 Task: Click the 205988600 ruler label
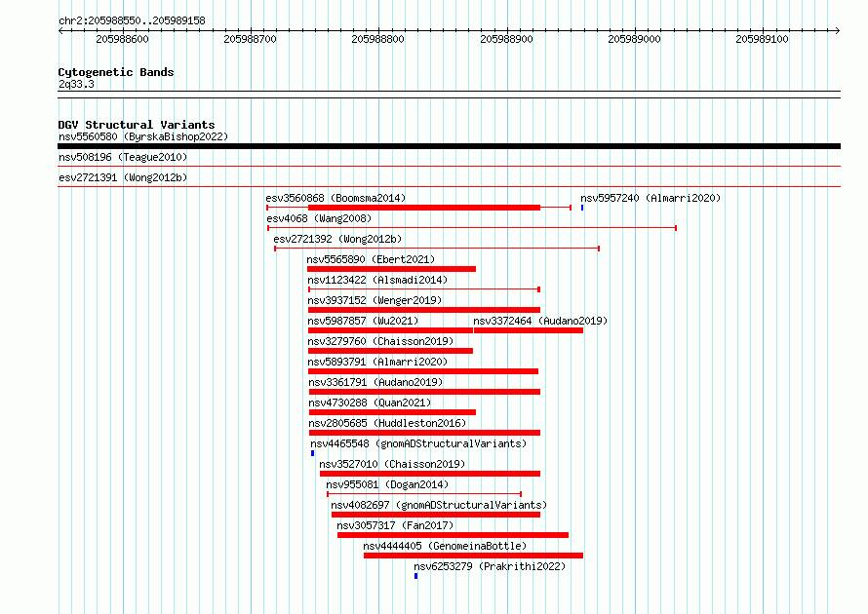coord(122,39)
